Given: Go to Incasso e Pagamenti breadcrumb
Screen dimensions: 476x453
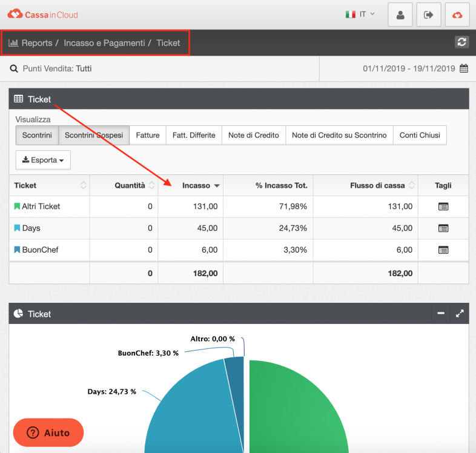Looking at the screenshot, I should [x=104, y=43].
